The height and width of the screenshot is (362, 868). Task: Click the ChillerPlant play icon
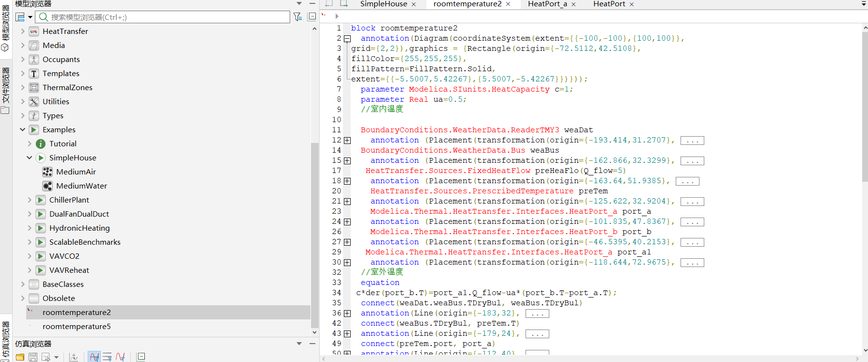[x=41, y=200]
